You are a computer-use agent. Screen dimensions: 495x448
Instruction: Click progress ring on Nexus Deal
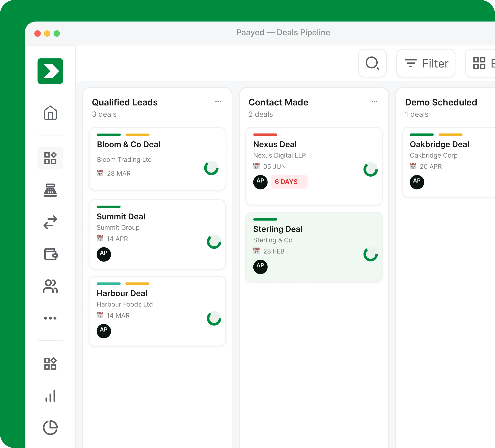pyautogui.click(x=370, y=169)
